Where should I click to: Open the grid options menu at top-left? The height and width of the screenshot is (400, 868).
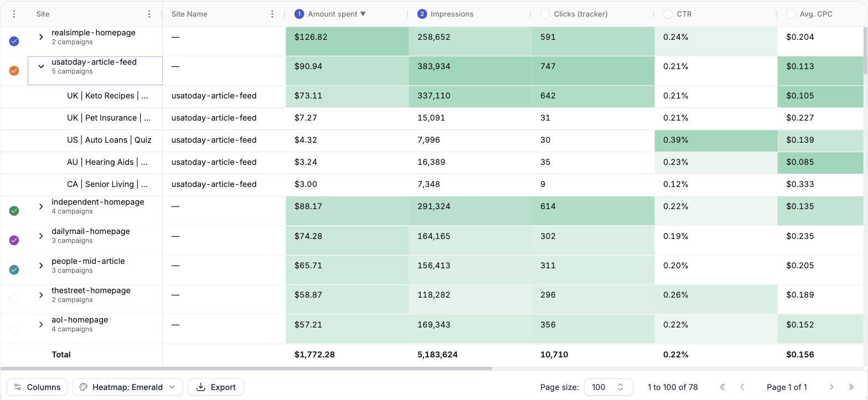pos(14,14)
